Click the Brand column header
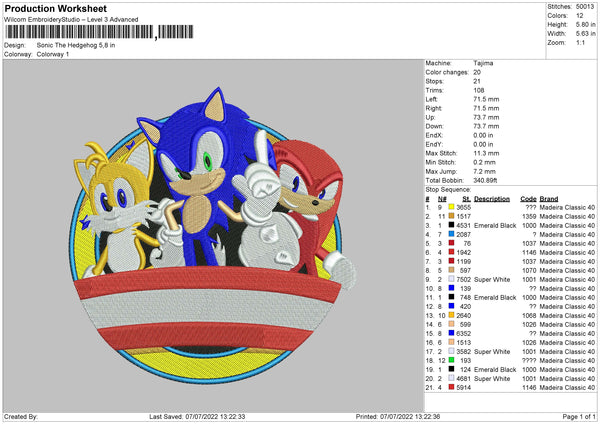 [x=549, y=199]
